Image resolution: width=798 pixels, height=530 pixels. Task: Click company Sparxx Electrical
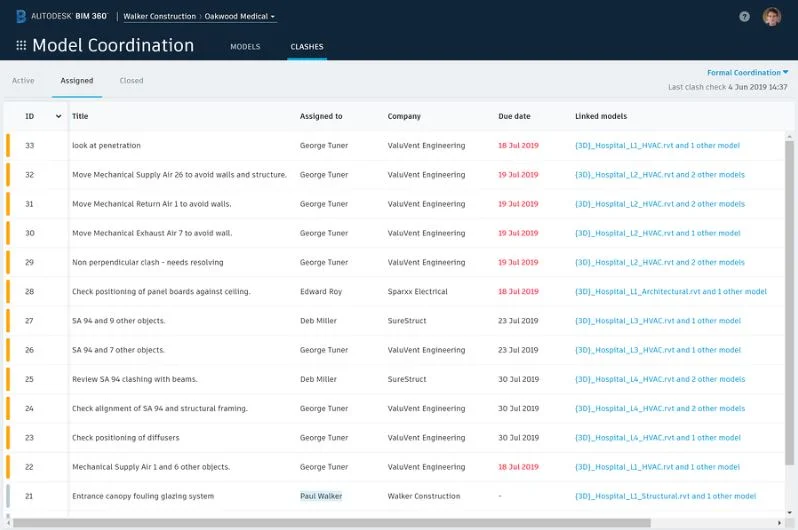tap(417, 292)
